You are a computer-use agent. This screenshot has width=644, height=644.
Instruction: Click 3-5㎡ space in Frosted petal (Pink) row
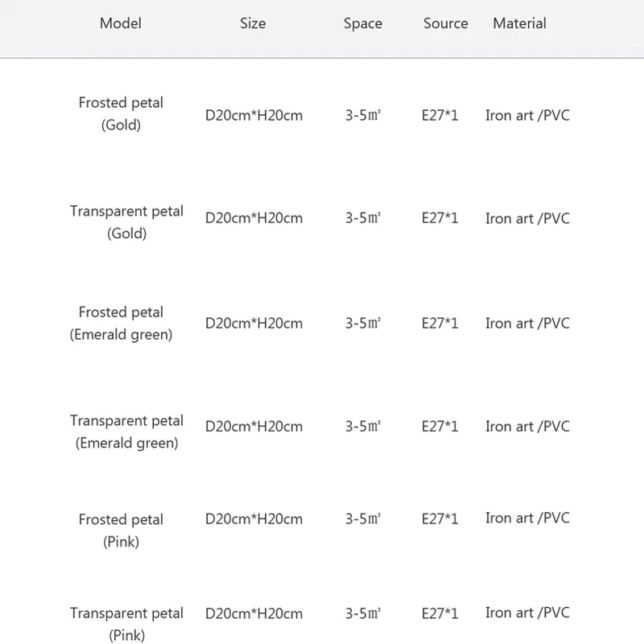[363, 519]
